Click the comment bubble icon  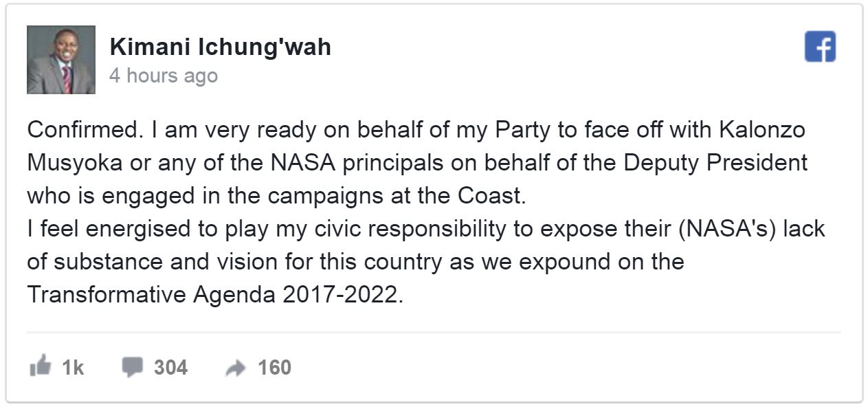click(131, 367)
